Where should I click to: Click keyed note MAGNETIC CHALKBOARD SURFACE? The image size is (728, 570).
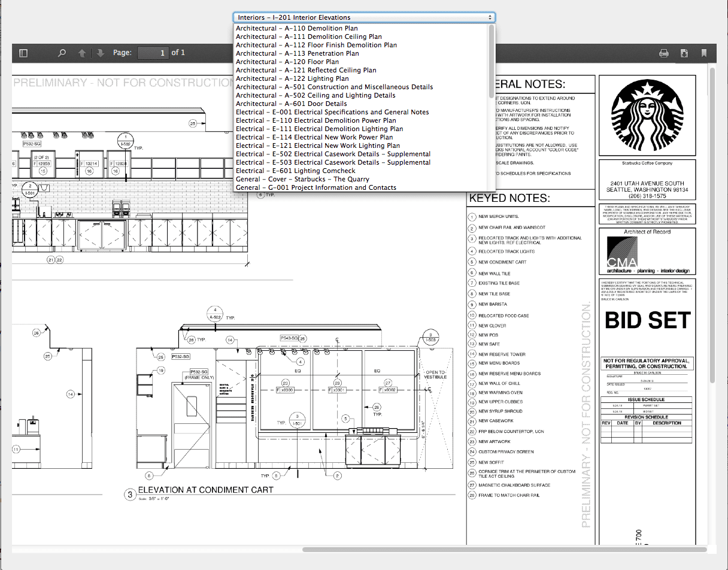pyautogui.click(x=514, y=486)
